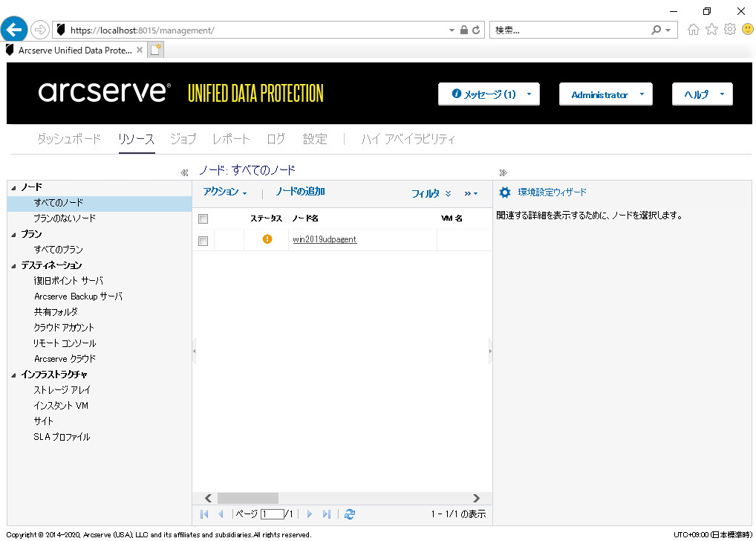Click the gear icon of the configuration wizard
The width and height of the screenshot is (756, 541).
505,192
